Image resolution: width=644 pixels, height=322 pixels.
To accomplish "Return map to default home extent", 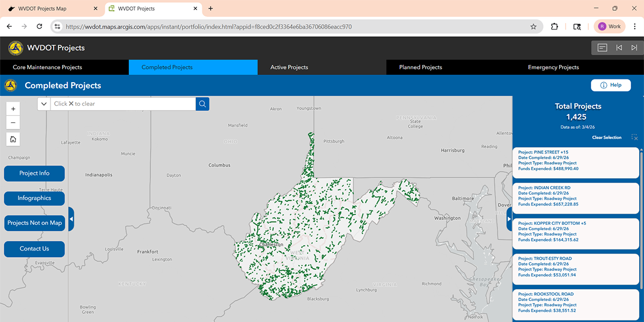I will coord(13,139).
